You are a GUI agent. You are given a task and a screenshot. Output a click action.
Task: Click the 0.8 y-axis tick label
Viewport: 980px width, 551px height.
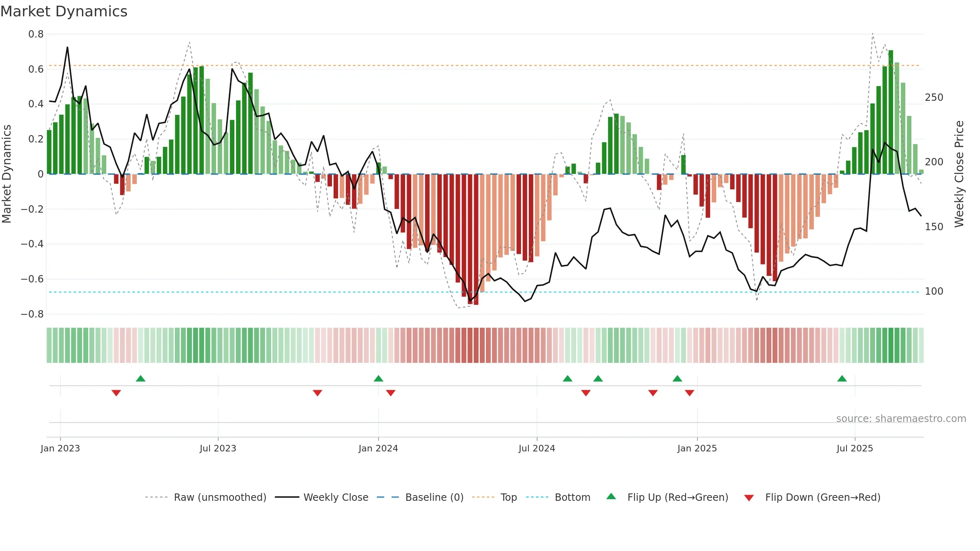tap(36, 34)
